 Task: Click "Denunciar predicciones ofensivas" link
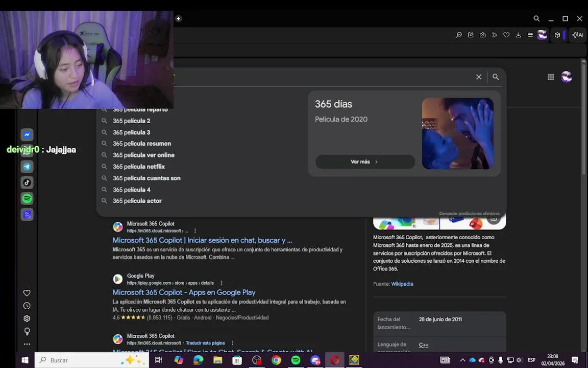[x=469, y=213]
